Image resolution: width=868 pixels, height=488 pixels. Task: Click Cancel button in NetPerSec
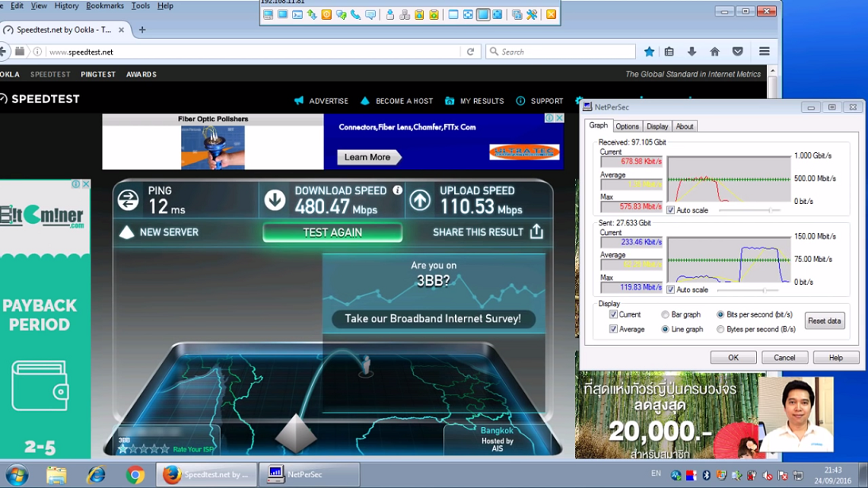click(784, 357)
